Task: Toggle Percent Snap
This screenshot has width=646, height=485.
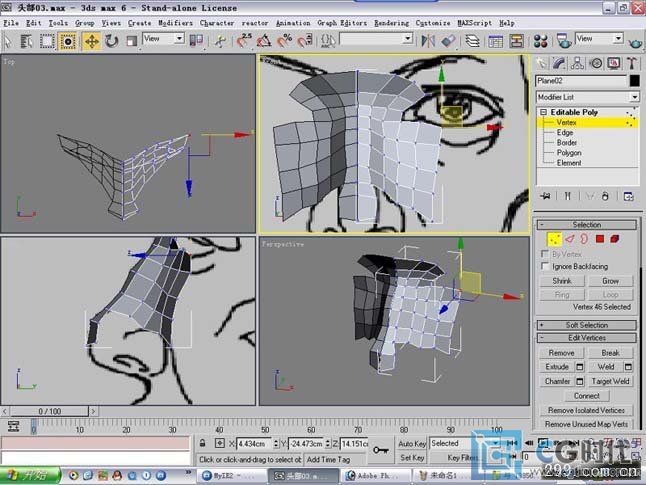Action: (x=284, y=41)
